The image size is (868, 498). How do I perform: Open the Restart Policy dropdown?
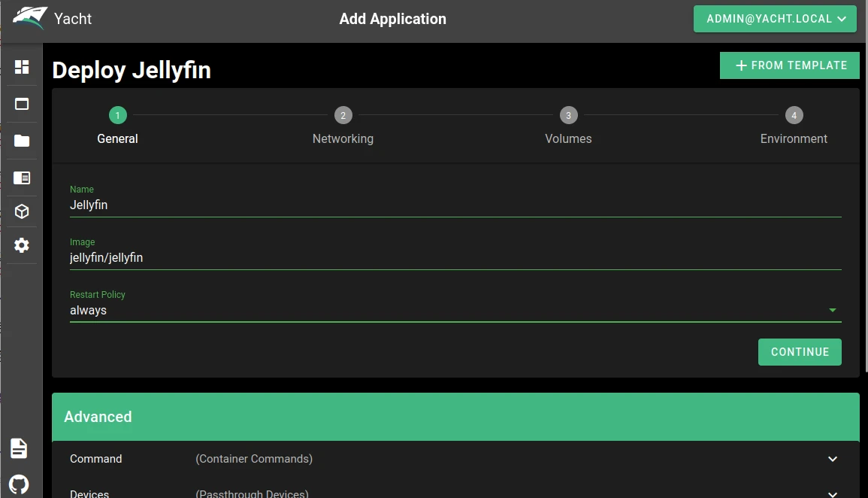click(x=455, y=310)
